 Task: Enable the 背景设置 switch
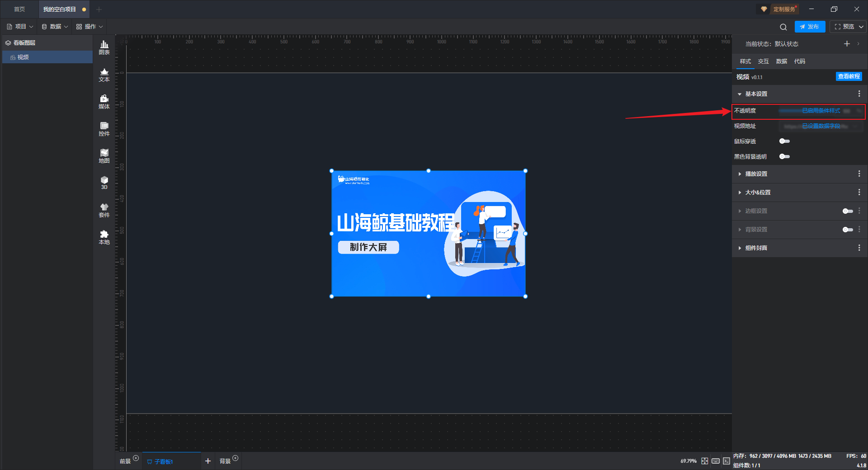click(x=848, y=230)
